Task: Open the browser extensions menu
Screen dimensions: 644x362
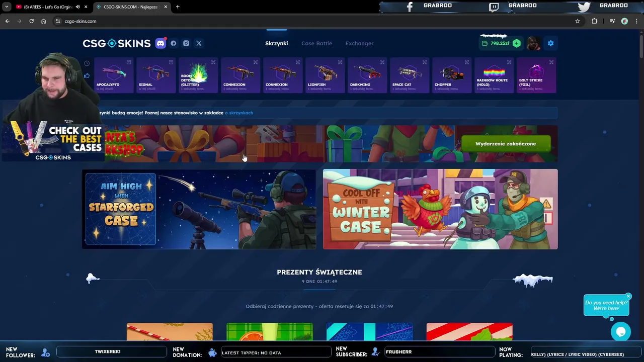Action: [x=595, y=21]
